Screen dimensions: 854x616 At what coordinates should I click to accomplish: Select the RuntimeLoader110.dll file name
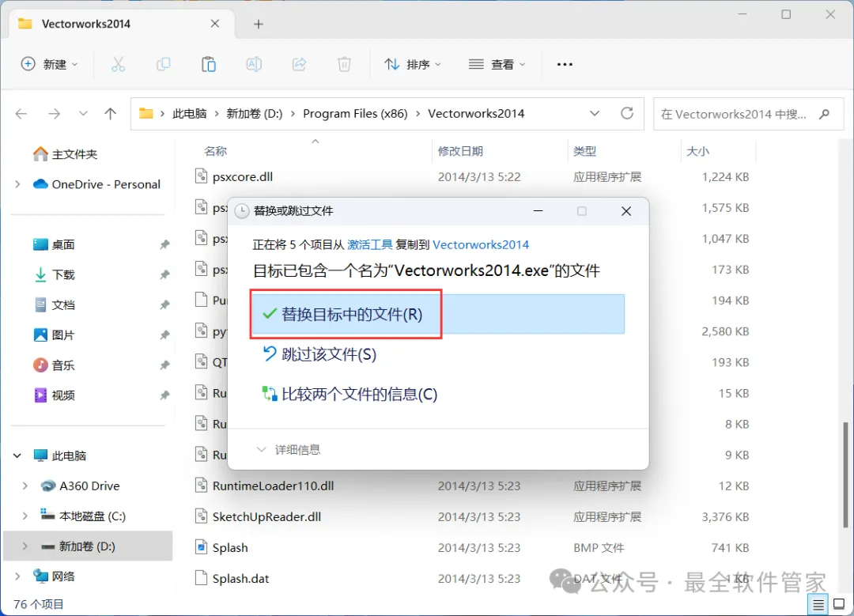tap(274, 486)
